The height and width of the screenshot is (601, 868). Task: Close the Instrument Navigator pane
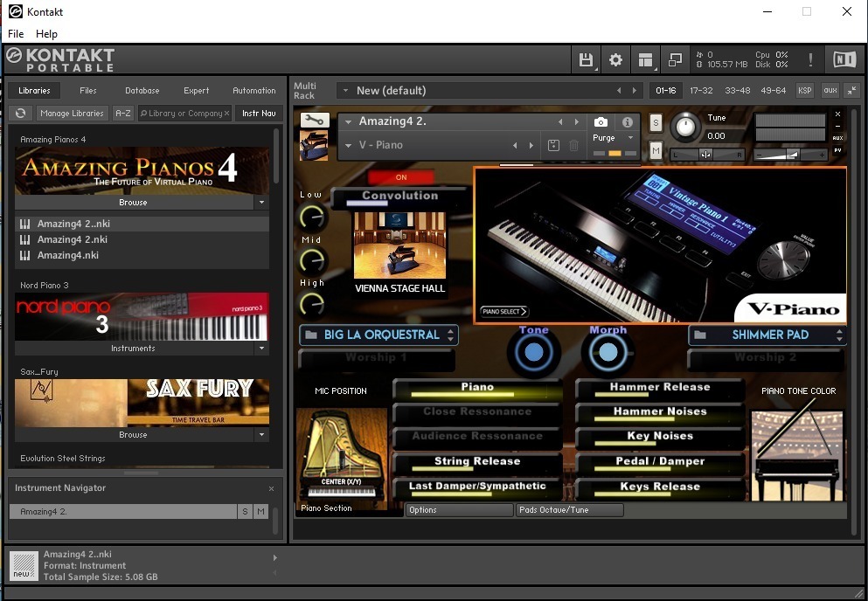pyautogui.click(x=271, y=488)
